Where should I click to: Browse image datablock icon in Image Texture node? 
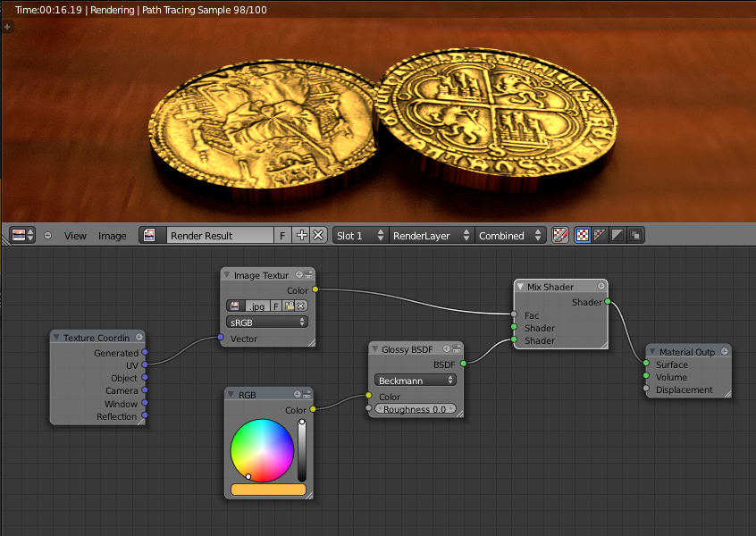235,306
